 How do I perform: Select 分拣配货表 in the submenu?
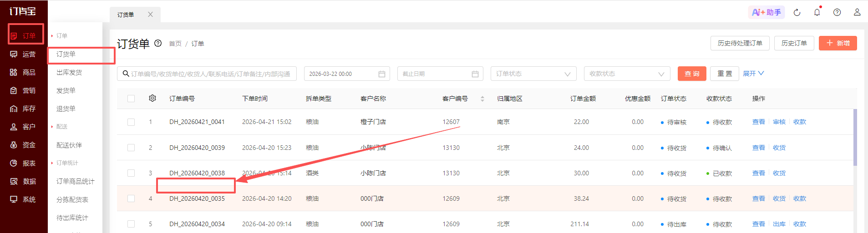pyautogui.click(x=72, y=199)
